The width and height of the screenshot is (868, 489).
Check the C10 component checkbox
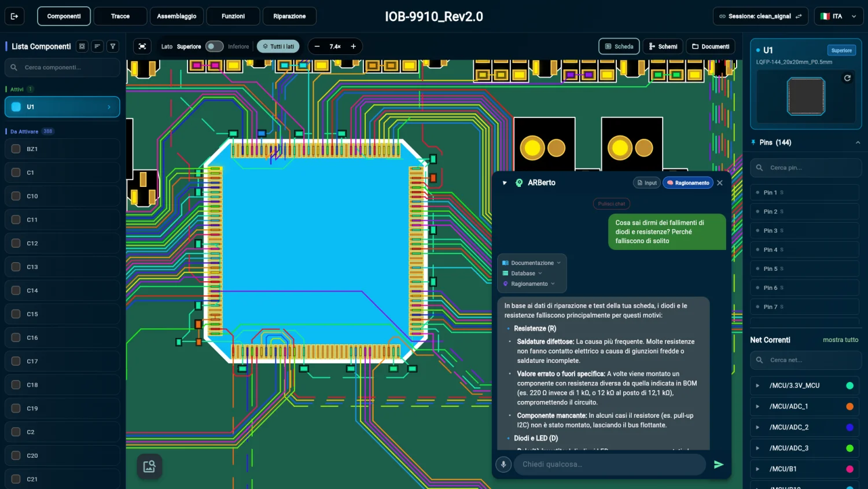point(16,196)
